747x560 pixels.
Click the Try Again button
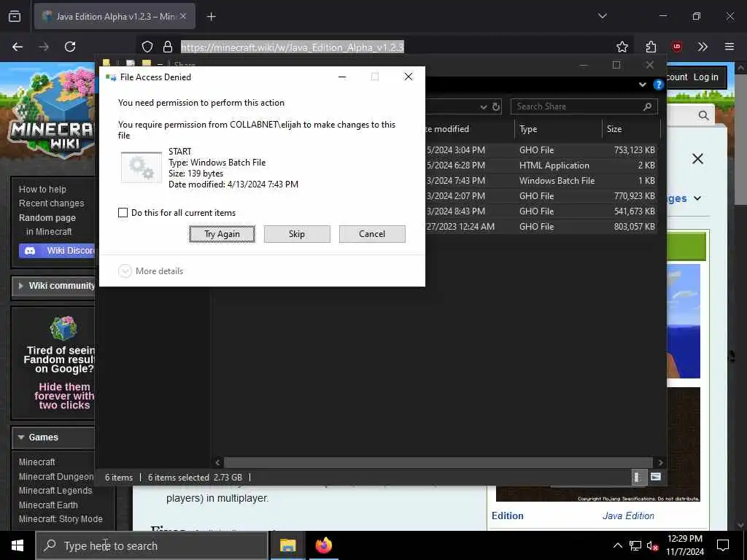click(222, 234)
